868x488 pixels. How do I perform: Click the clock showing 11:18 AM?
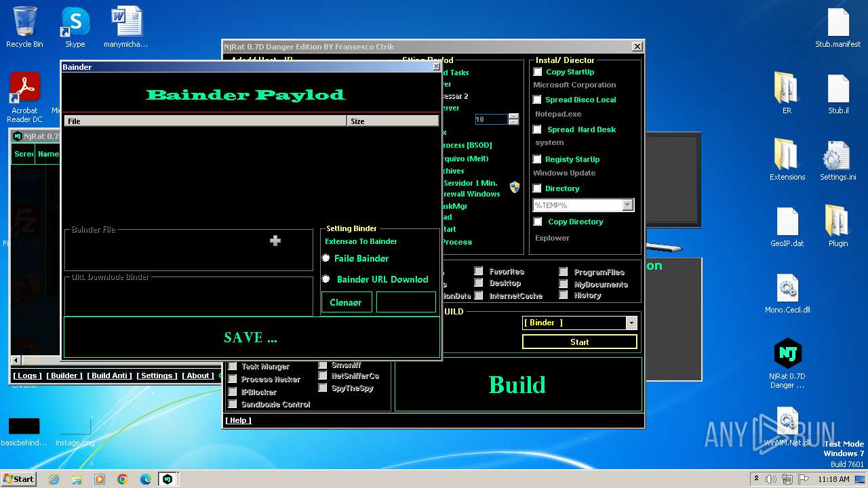pyautogui.click(x=833, y=479)
